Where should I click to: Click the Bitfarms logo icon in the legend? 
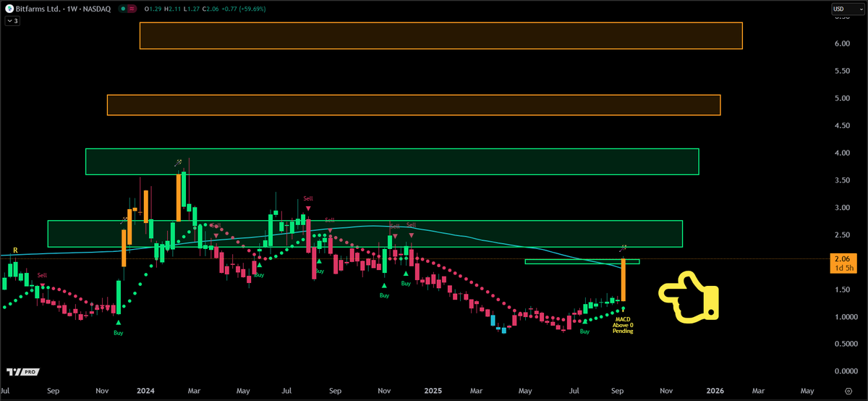click(9, 9)
